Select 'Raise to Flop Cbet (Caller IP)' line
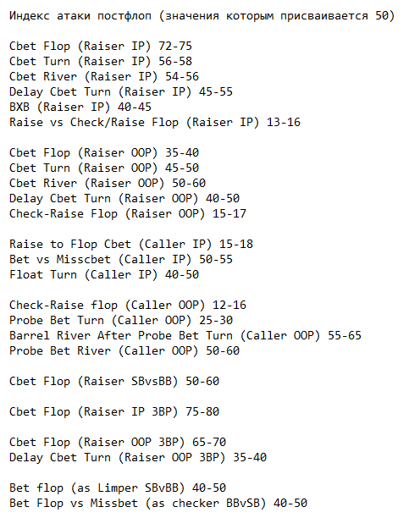The image size is (420, 518). click(131, 244)
